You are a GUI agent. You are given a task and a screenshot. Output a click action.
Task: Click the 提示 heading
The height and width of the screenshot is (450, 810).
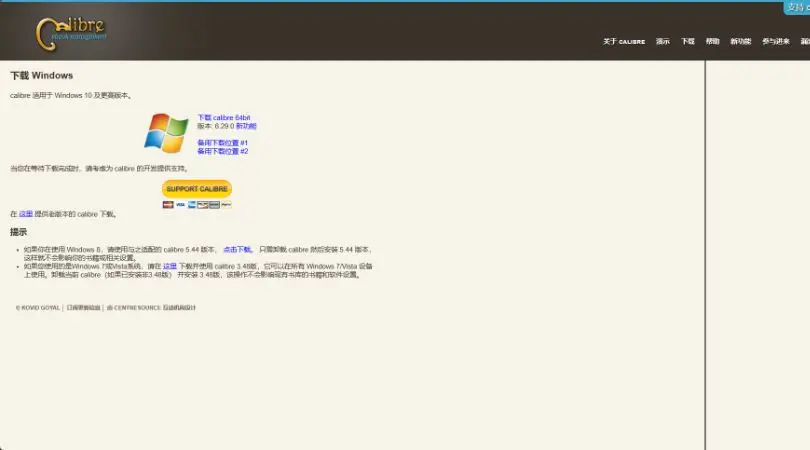[x=19, y=232]
